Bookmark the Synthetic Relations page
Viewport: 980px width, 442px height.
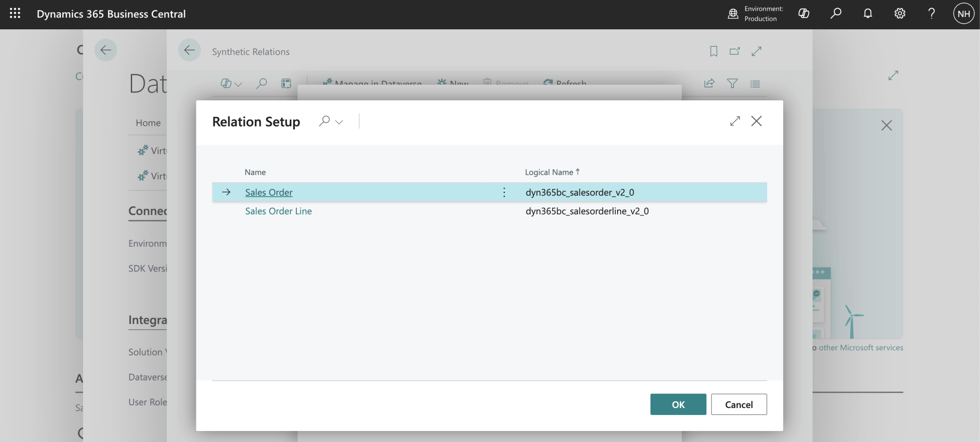coord(713,51)
